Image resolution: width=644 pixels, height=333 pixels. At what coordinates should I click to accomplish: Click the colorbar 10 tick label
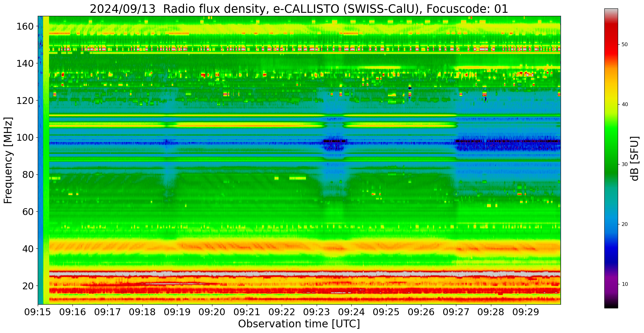625,284
